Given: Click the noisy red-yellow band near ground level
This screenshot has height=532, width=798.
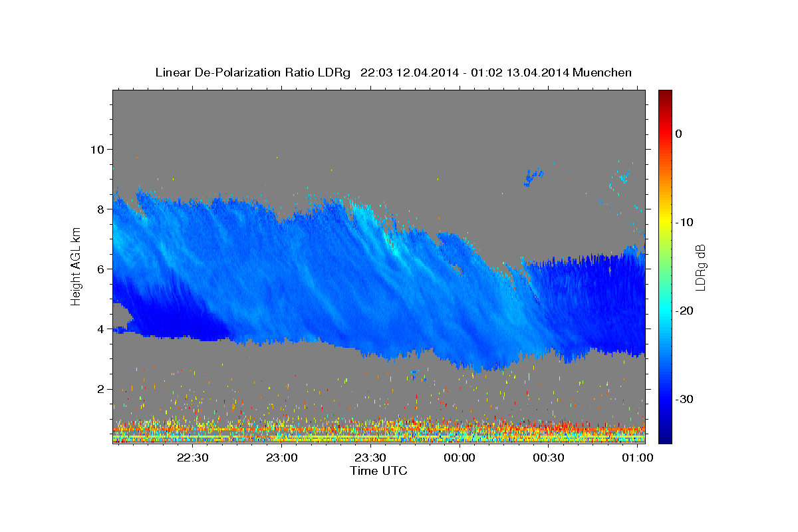Looking at the screenshot, I should click(379, 431).
